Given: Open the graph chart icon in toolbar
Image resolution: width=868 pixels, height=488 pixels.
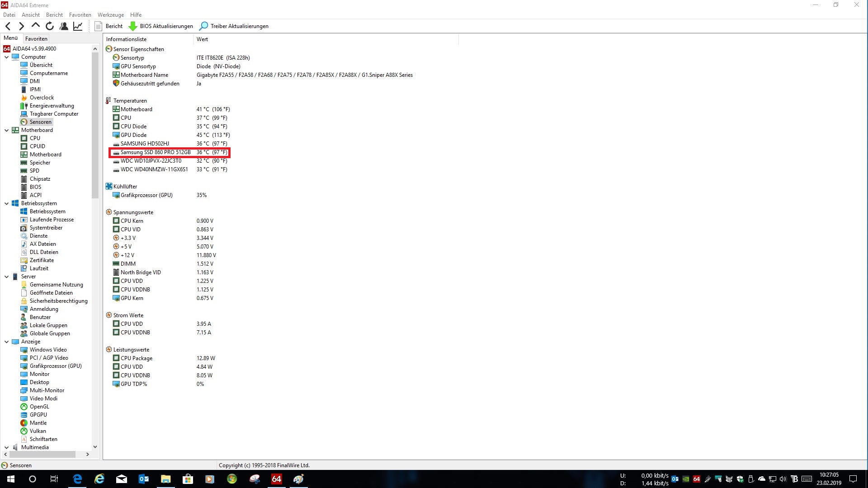Looking at the screenshot, I should click(x=78, y=26).
